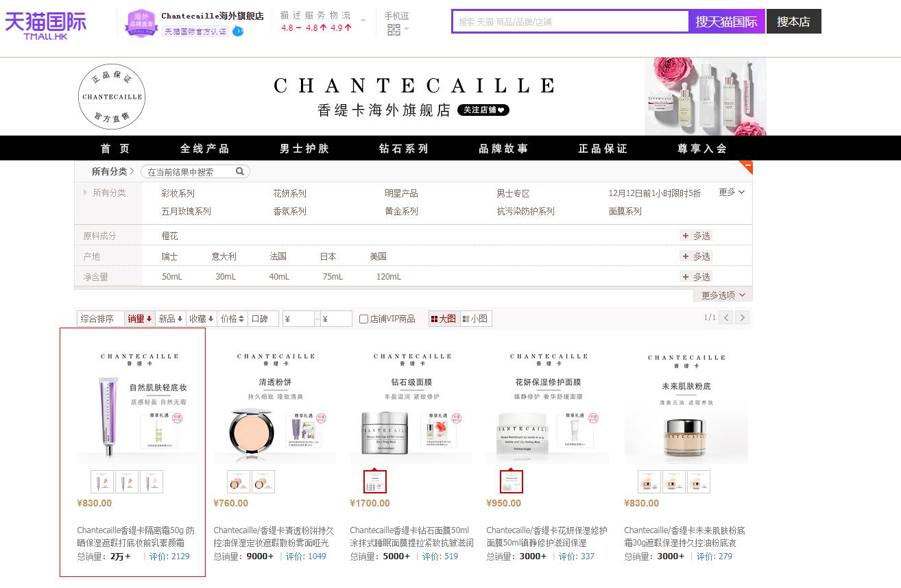
Task: Select second color thumbnail of 隔离霜 product
Action: tap(127, 482)
